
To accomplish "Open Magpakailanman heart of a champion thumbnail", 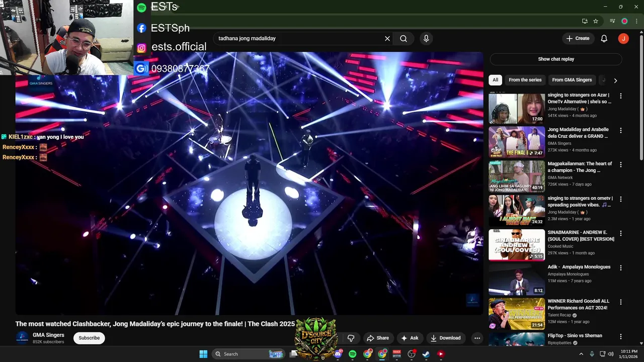I will 517,176.
